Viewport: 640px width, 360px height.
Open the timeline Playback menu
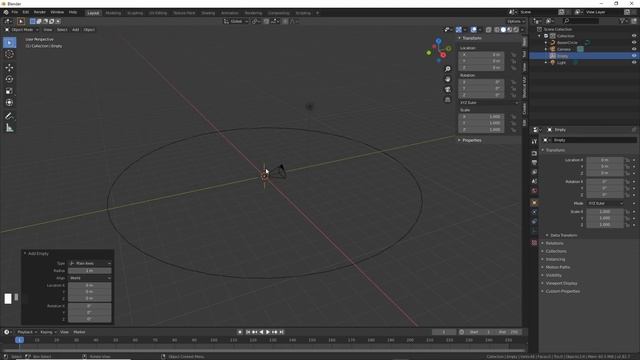click(x=27, y=332)
